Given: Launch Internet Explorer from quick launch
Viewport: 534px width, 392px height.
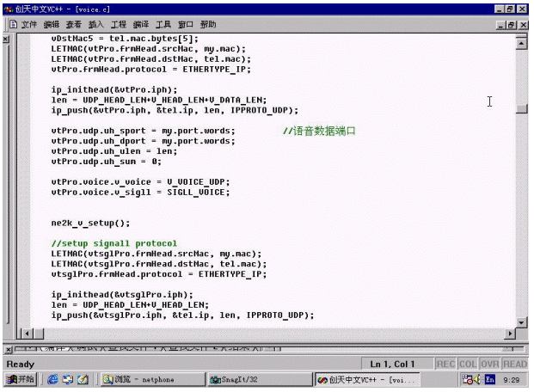Looking at the screenshot, I should point(52,379).
